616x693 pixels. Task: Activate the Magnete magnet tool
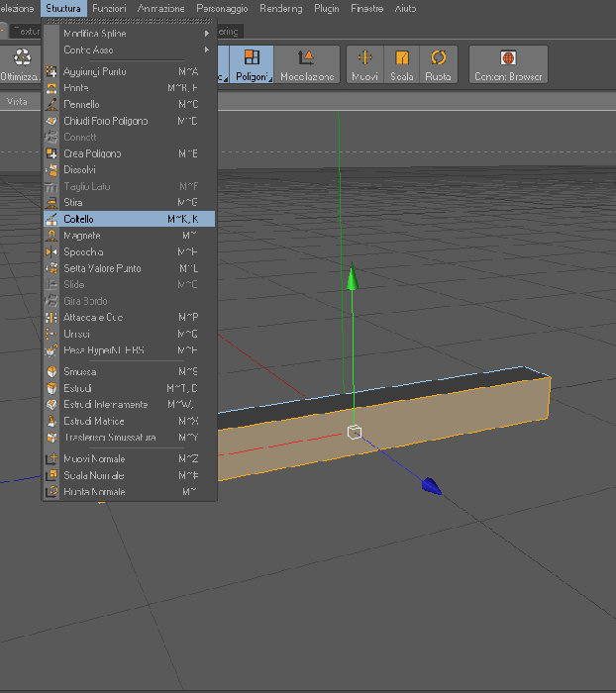[x=129, y=236]
